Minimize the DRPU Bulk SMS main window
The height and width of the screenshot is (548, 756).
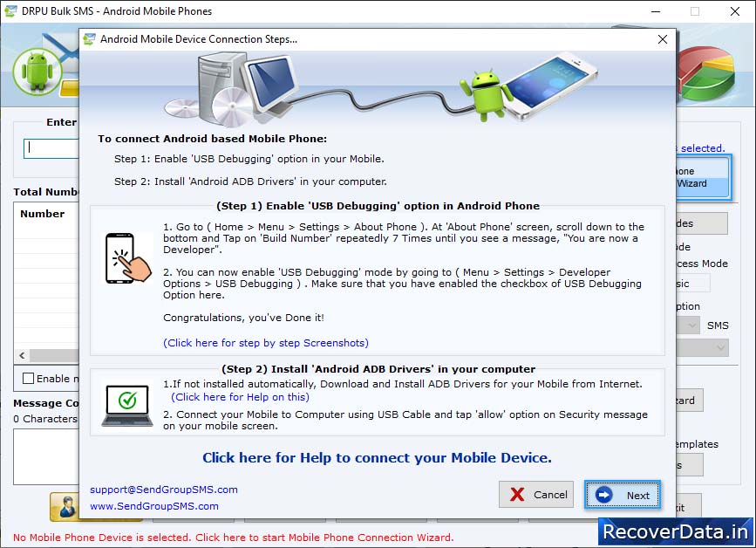click(655, 11)
